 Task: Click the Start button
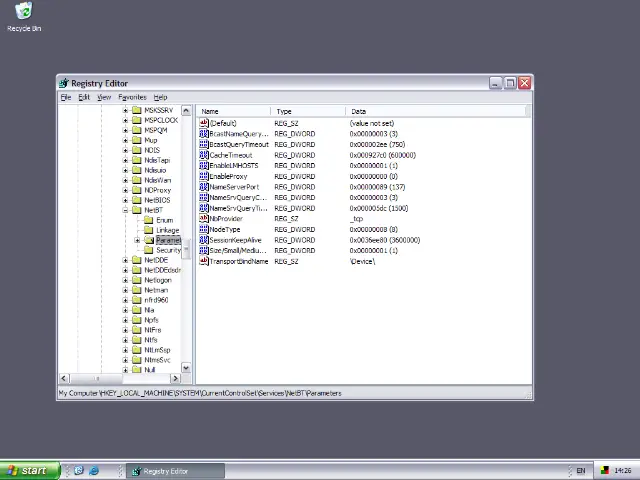(x=30, y=471)
